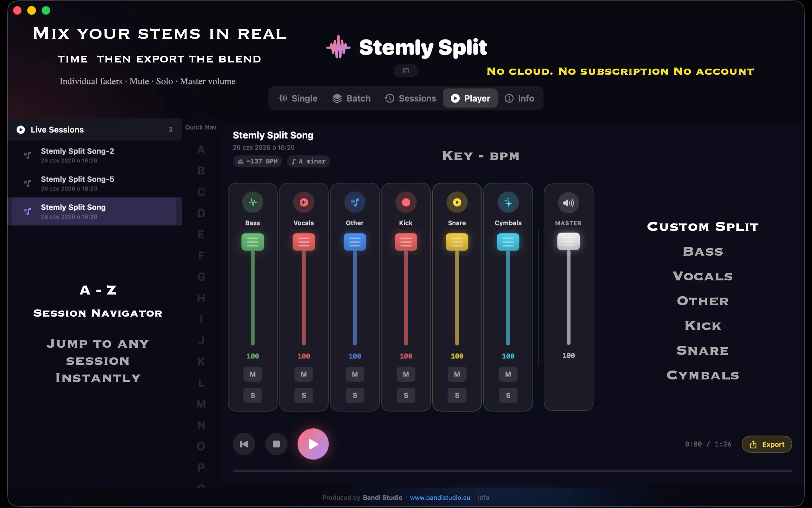Jump to letter B in Quick Nav
Viewport: 812px width, 508px height.
201,171
